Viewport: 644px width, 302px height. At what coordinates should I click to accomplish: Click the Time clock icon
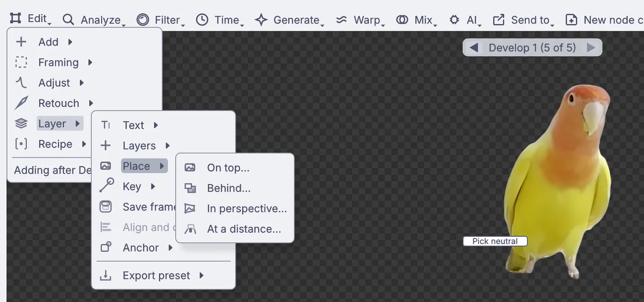(202, 20)
